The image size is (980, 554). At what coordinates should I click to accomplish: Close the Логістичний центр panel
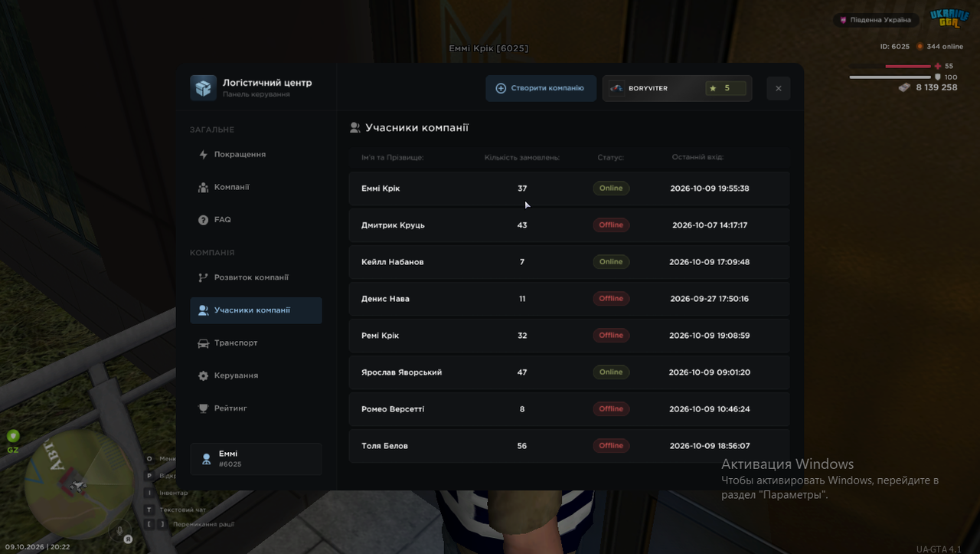(779, 88)
